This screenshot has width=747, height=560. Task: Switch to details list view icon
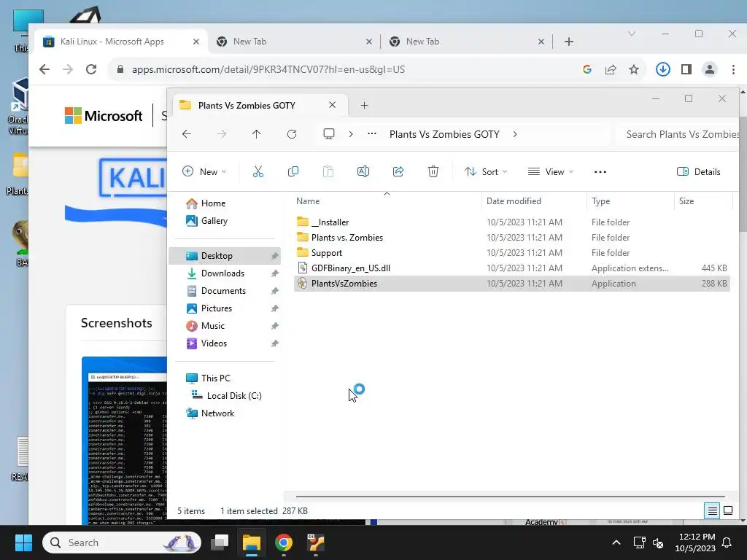[712, 511]
